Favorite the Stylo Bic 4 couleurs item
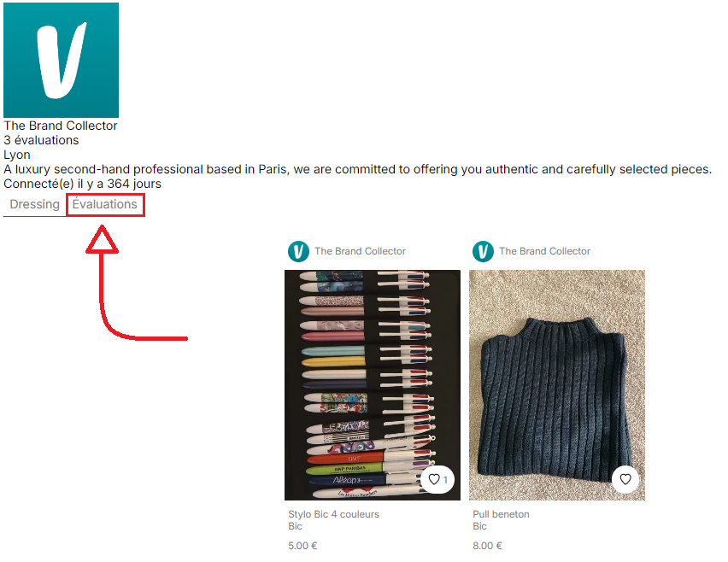The width and height of the screenshot is (728, 562). point(437,479)
